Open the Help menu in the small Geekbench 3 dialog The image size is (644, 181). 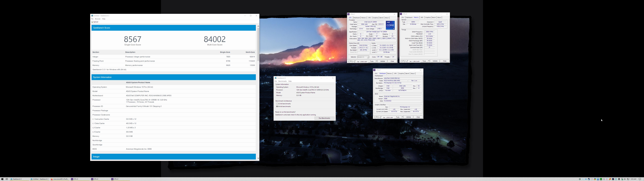coord(290,81)
